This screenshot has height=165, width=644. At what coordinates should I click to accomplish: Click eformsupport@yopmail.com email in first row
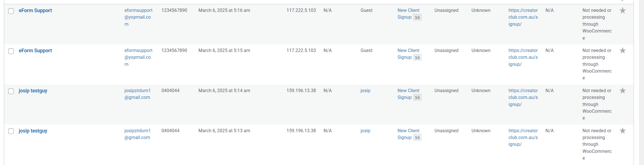coord(138,17)
